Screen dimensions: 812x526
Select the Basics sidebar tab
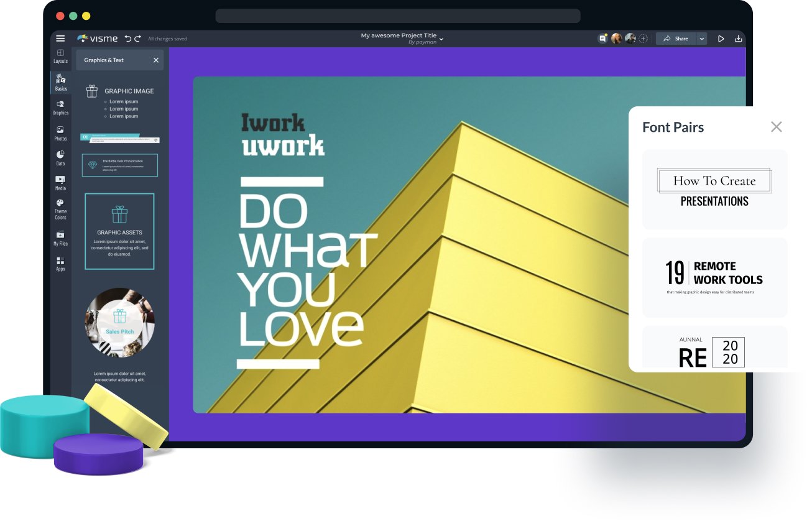pos(60,82)
